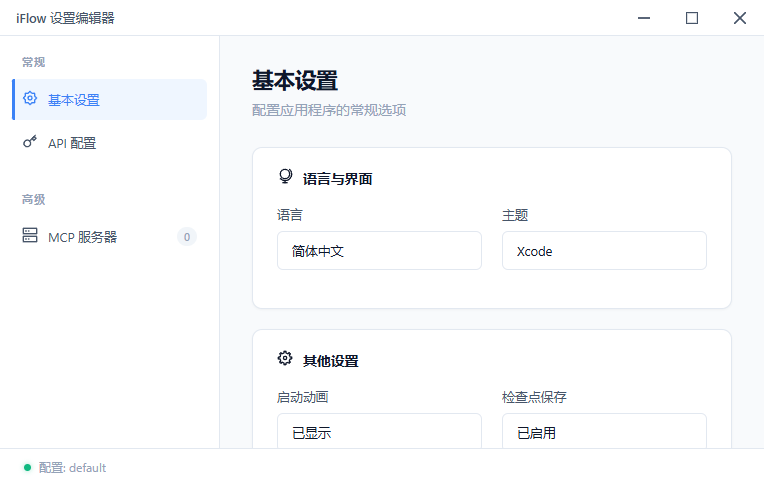Screen dimensions: 764x485
Task: Click the gear icon beside 基本设置 in sidebar
Action: (30, 99)
